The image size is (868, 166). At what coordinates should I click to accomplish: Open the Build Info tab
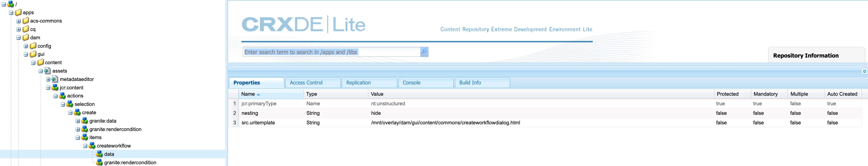[x=482, y=82]
